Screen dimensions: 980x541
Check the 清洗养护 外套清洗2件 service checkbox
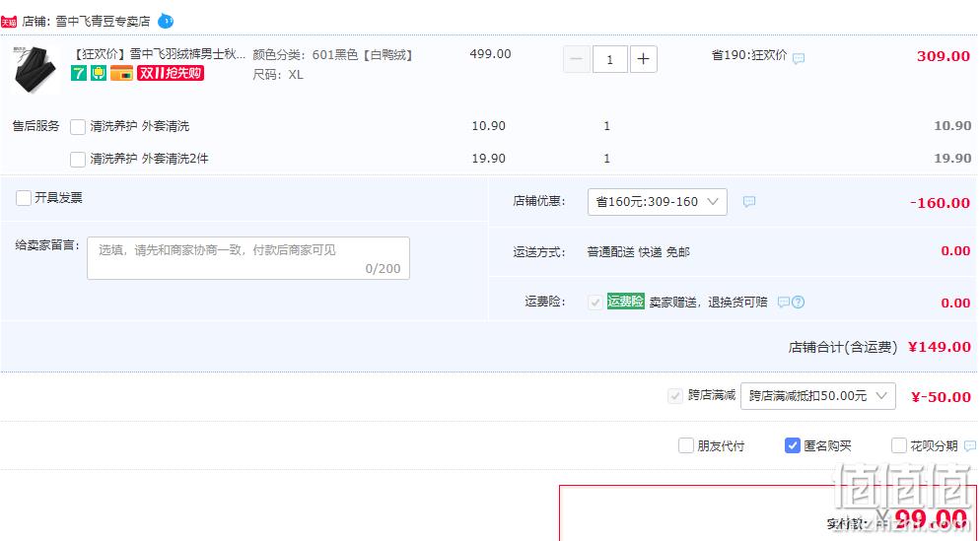pos(78,160)
